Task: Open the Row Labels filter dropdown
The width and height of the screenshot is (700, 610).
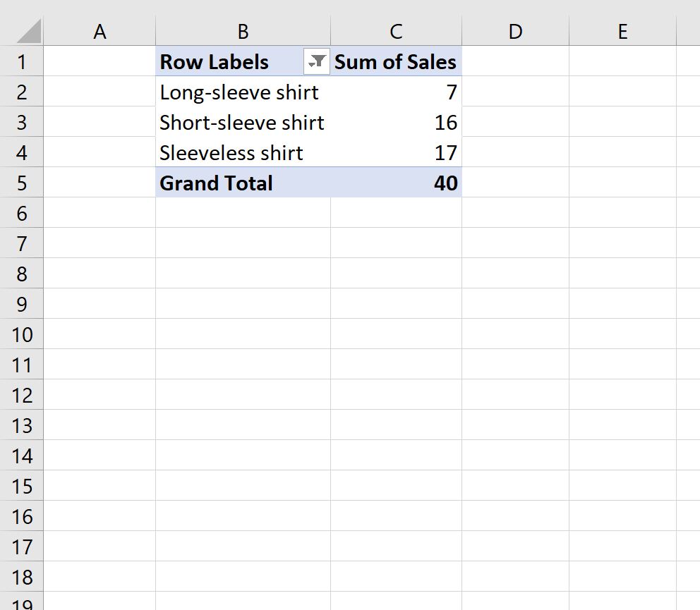Action: tap(317, 61)
